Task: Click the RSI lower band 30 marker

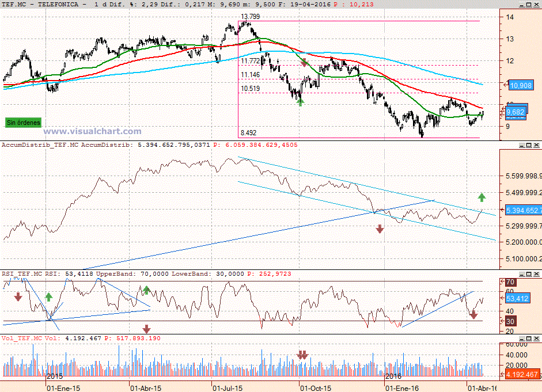Action: tap(510, 321)
